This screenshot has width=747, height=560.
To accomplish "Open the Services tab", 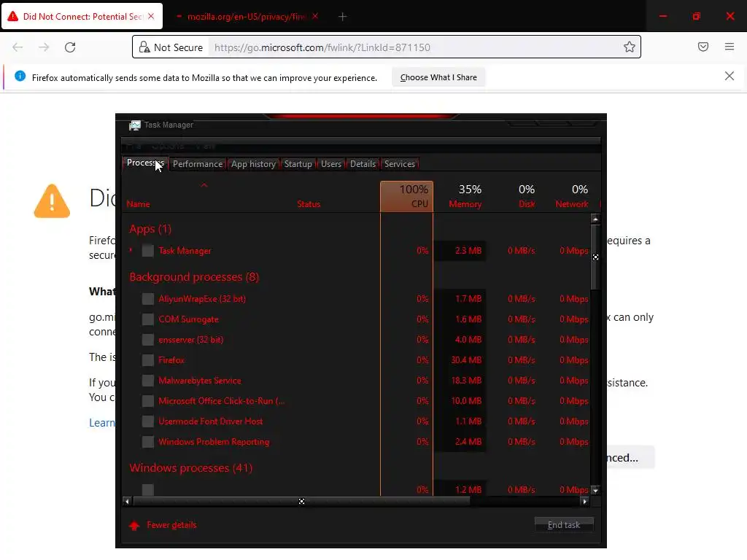I will pos(400,164).
